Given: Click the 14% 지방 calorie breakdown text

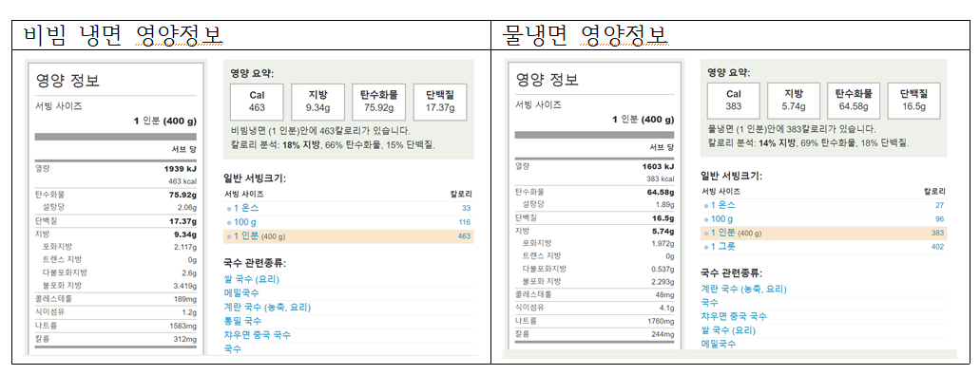Looking at the screenshot, I should coord(778,143).
